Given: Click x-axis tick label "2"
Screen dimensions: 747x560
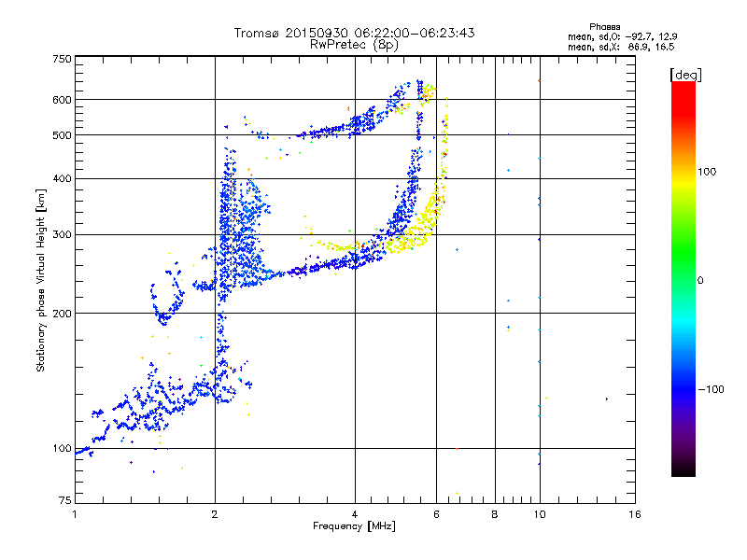Looking at the screenshot, I should click(215, 514).
